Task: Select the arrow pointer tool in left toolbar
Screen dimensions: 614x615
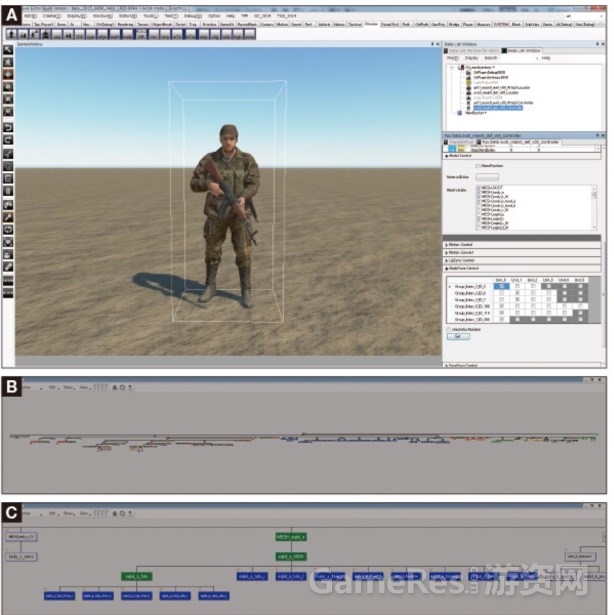Action: tap(8, 50)
